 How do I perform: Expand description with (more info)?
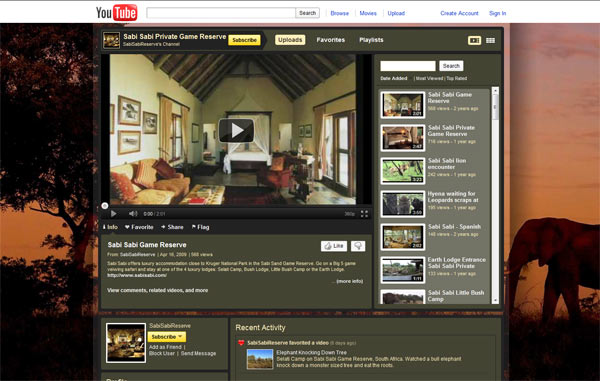[x=349, y=281]
